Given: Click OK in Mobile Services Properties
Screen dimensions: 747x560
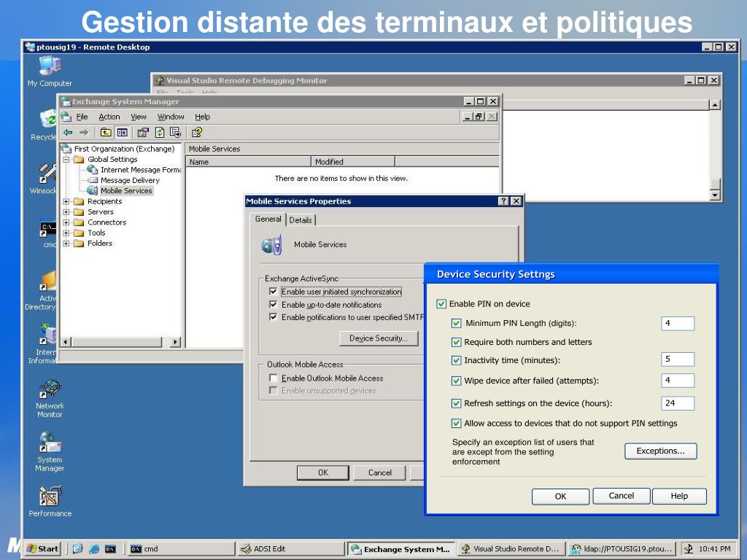Looking at the screenshot, I should pyautogui.click(x=323, y=472).
